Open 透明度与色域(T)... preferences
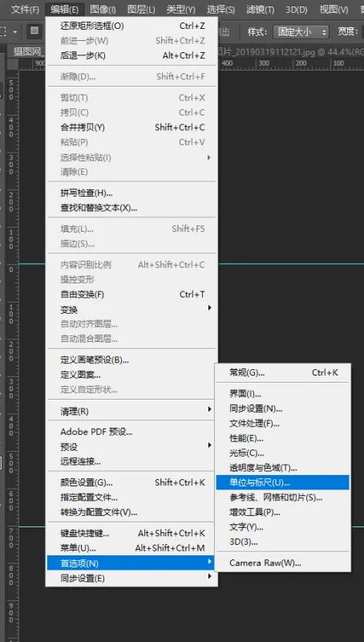Viewport: 364px width, 642px height. point(282,468)
